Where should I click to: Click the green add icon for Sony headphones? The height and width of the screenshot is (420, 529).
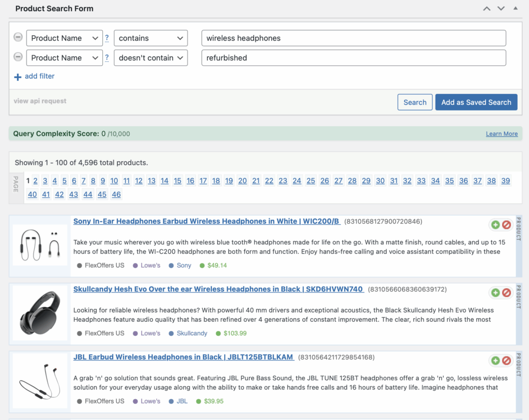[495, 225]
